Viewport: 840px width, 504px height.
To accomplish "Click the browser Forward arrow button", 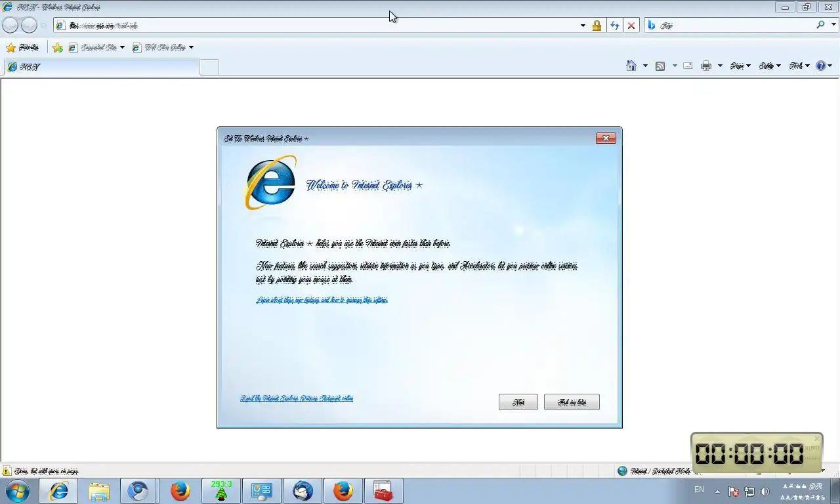I will click(x=29, y=25).
